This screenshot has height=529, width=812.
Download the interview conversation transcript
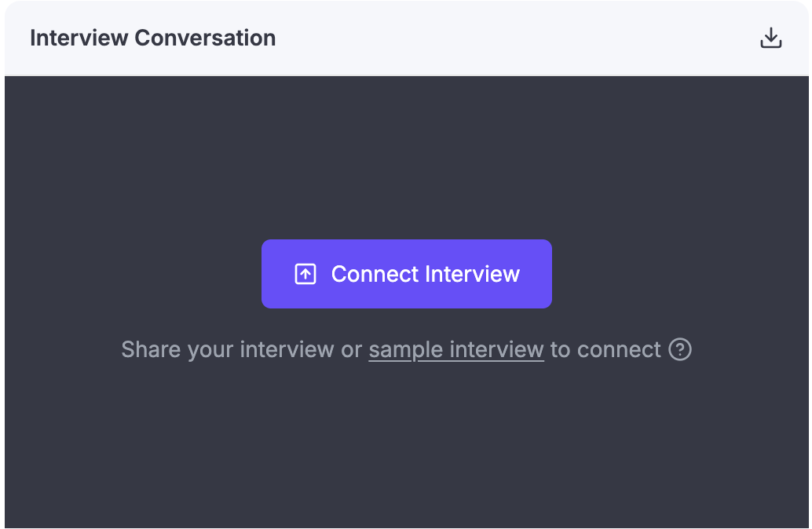click(771, 38)
